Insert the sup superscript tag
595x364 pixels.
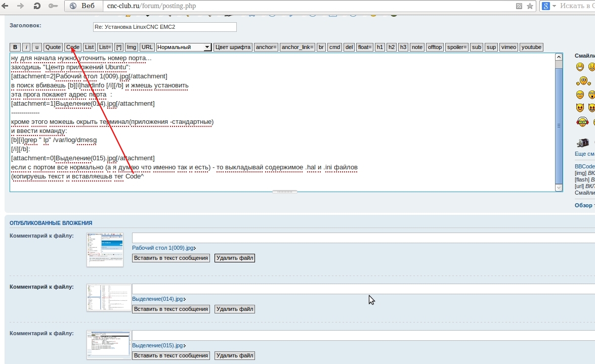click(x=491, y=47)
